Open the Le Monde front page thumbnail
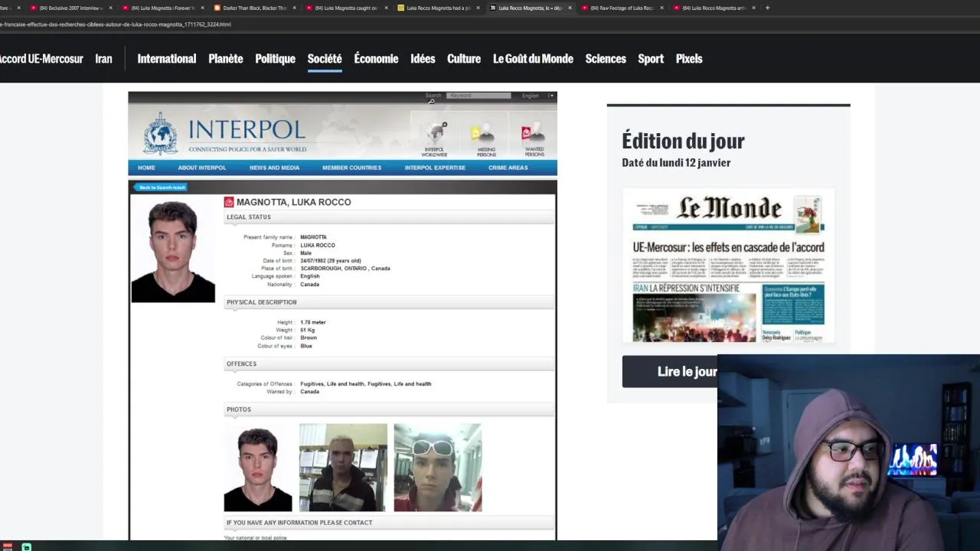This screenshot has width=980, height=551. point(728,265)
